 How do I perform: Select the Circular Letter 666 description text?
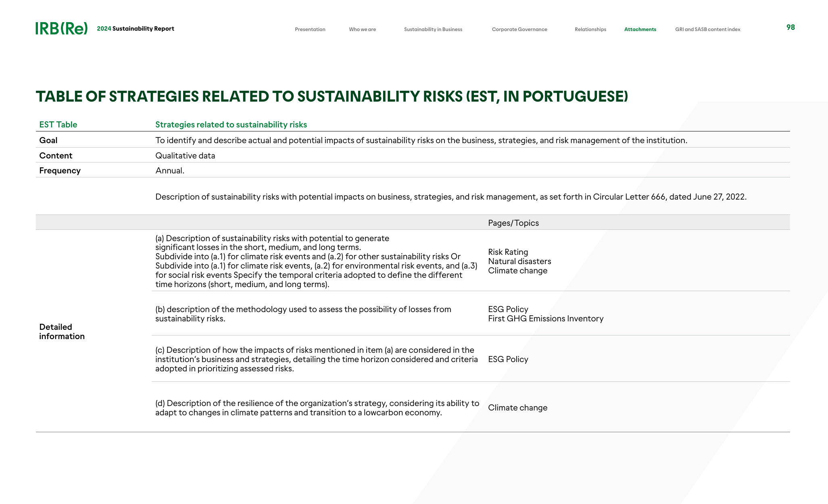451,197
